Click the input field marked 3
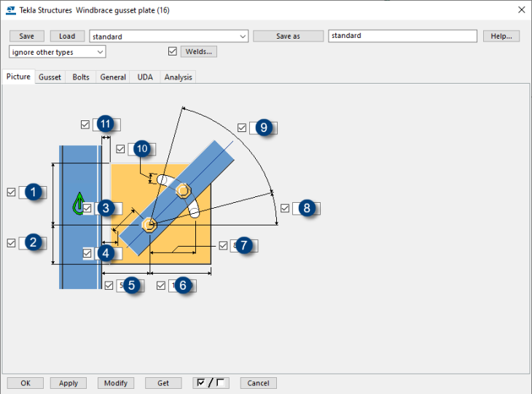 click(x=109, y=208)
